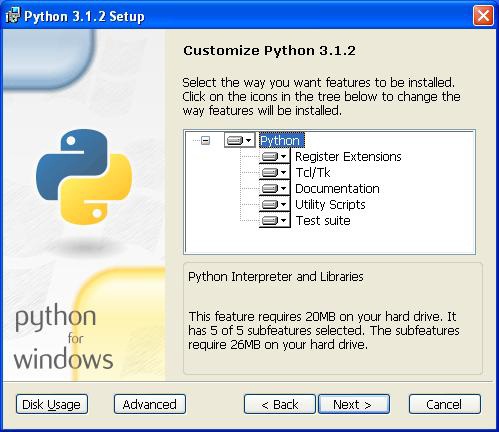Open the Register Extensions install-state dropdown
The height and width of the screenshot is (432, 499).
(x=274, y=156)
